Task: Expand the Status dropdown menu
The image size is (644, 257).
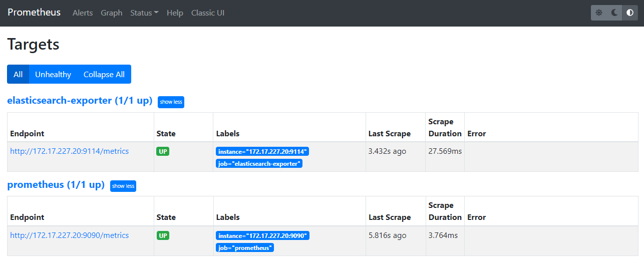Action: (144, 13)
